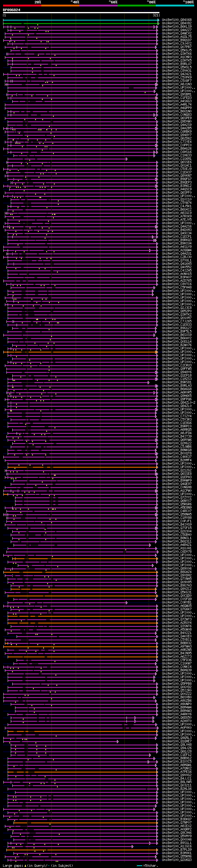Click the cyan alignment bar for Q84X68

(81, 20)
